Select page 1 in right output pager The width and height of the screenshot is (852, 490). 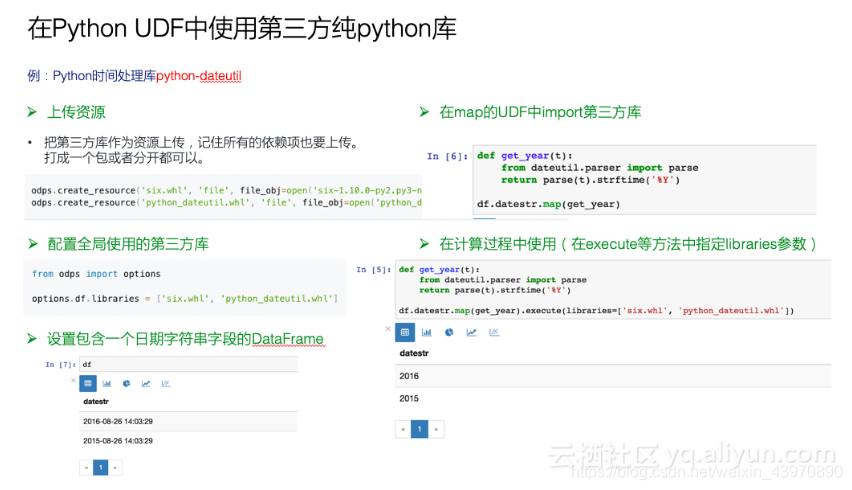(x=419, y=429)
